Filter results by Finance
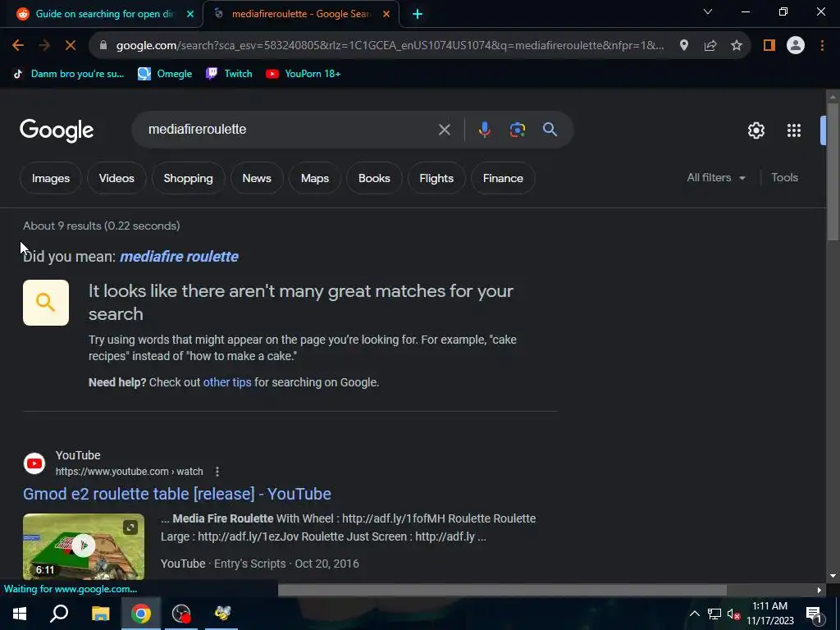840x630 pixels. coord(503,178)
